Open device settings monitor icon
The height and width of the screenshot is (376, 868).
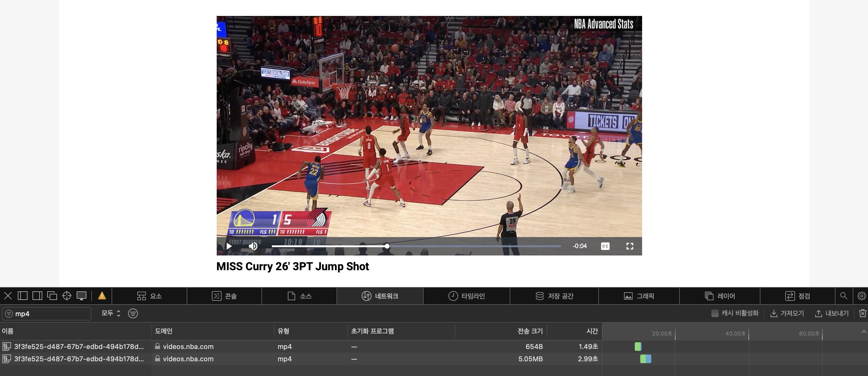pos(82,296)
